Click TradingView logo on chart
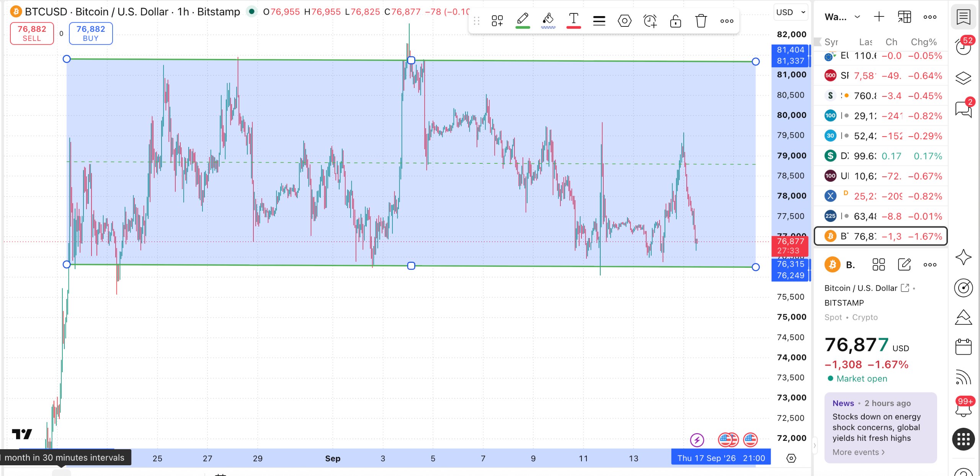This screenshot has width=980, height=476. tap(22, 434)
